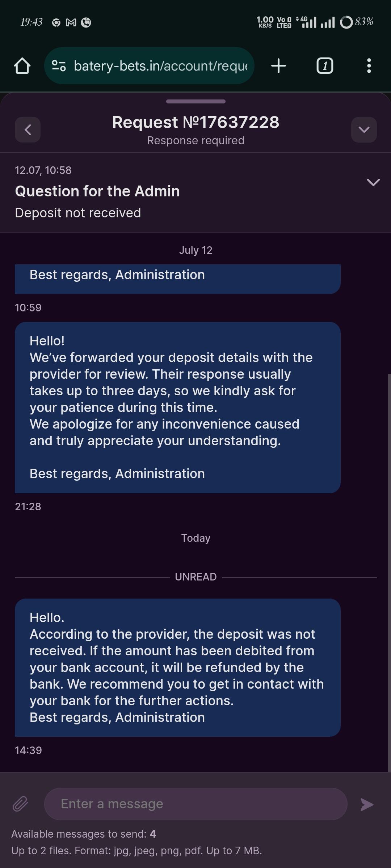Expand the request header dropdown button
Image resolution: width=391 pixels, height=868 pixels.
(x=364, y=129)
